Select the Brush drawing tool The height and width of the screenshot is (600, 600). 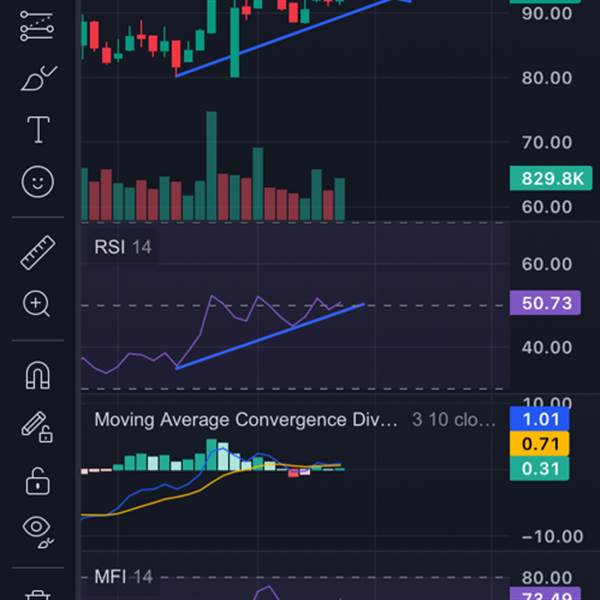click(39, 78)
